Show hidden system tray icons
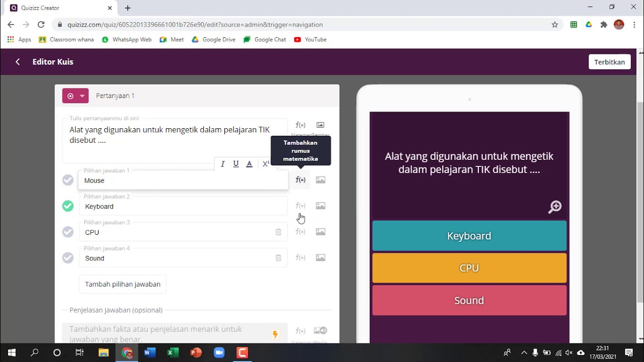 (524, 353)
